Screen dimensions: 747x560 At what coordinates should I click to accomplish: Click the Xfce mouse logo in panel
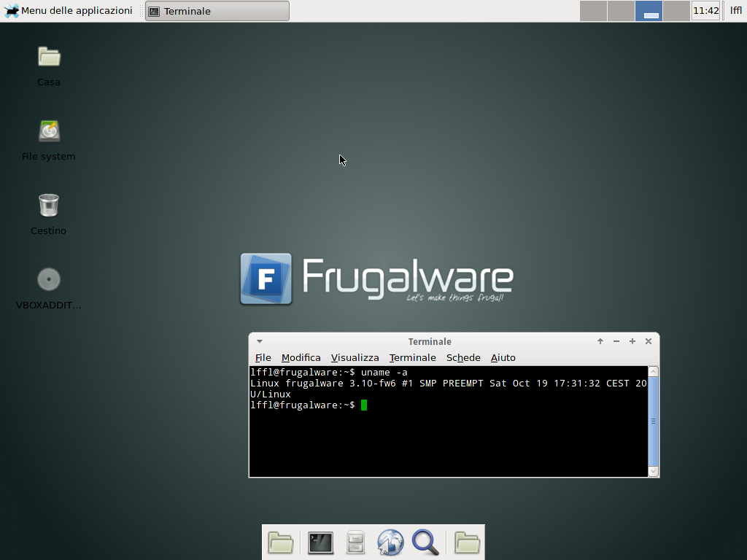[x=11, y=10]
